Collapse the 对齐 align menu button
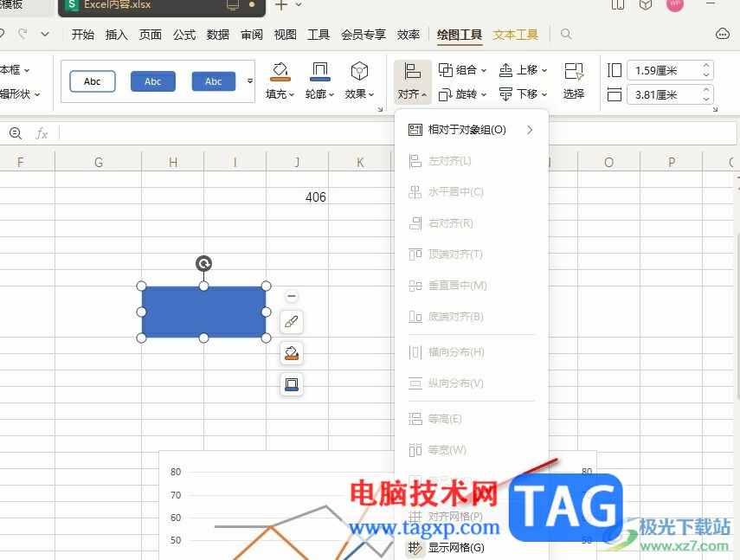This screenshot has height=560, width=740. [413, 81]
